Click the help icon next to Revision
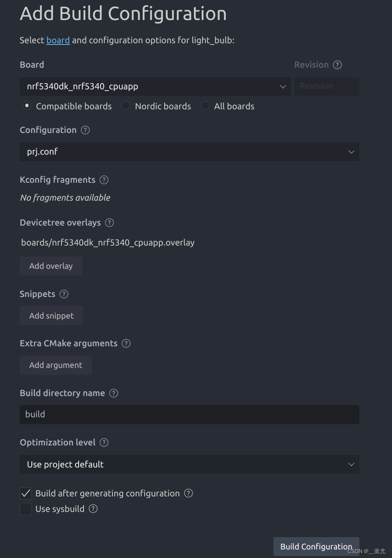Image resolution: width=392 pixels, height=558 pixels. [x=337, y=65]
